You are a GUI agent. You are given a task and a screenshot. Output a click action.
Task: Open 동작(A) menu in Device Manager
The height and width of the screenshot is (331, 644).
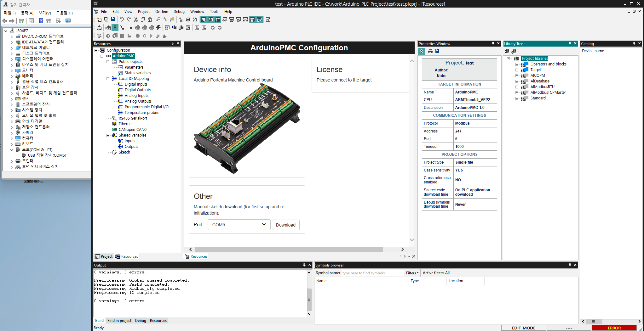click(27, 13)
